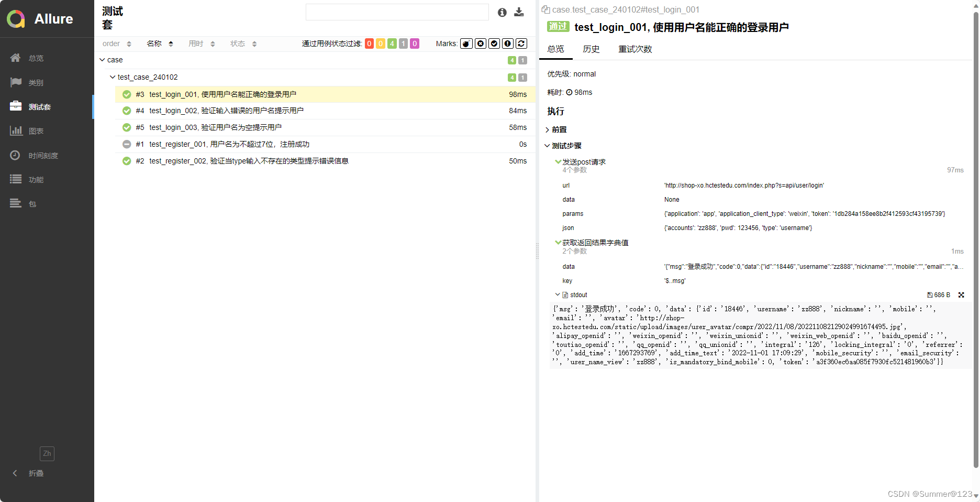Click the json parameter value with accounts zz888

point(738,228)
